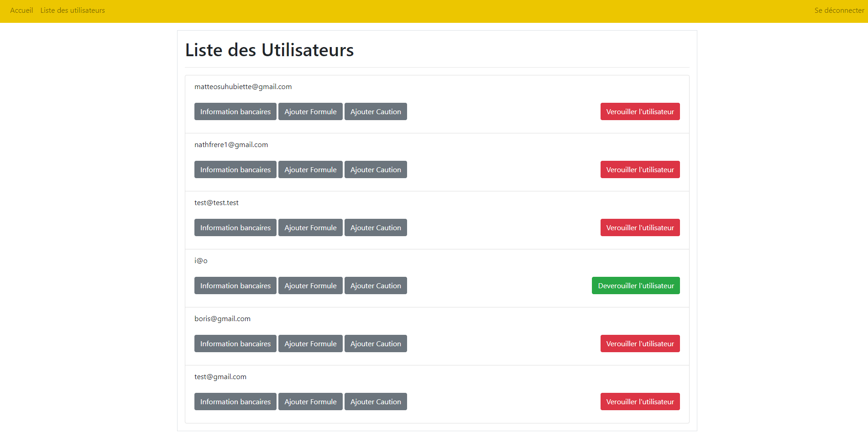This screenshot has width=868, height=444.
Task: Select email text test@test.test
Action: point(216,203)
